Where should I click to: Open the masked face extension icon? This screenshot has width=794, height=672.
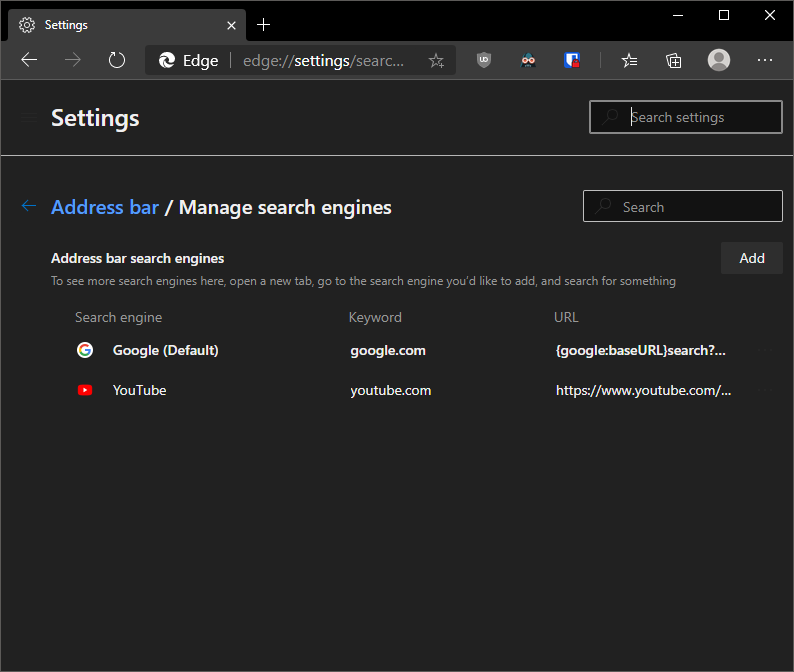pyautogui.click(x=528, y=60)
